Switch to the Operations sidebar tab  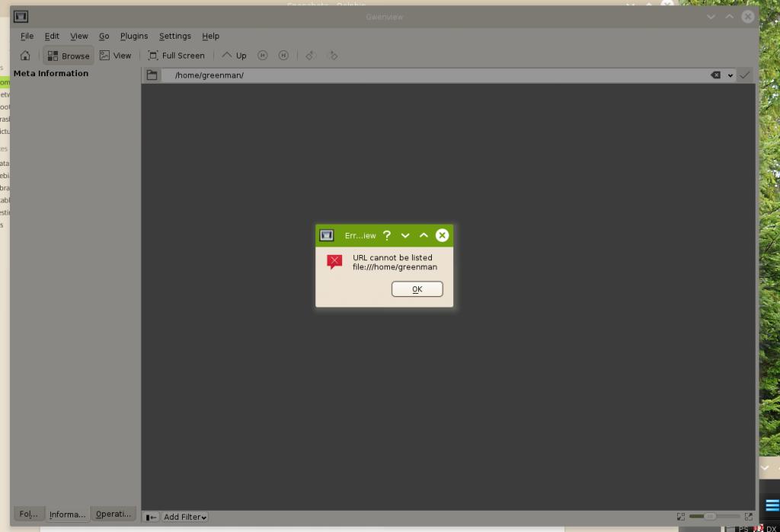pyautogui.click(x=113, y=514)
